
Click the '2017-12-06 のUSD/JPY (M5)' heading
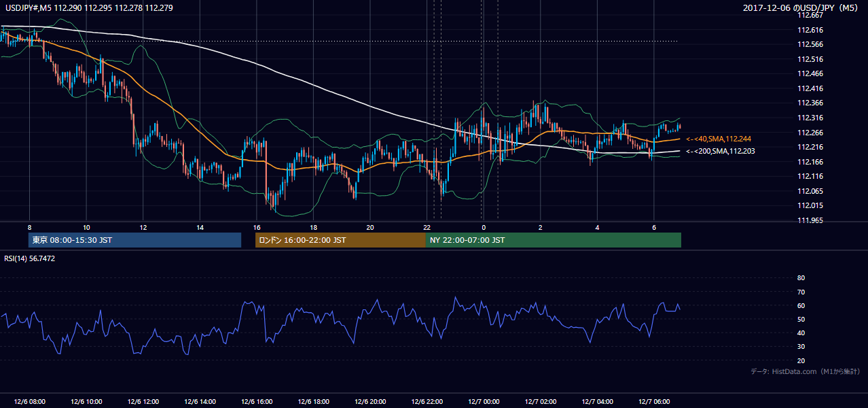point(802,8)
